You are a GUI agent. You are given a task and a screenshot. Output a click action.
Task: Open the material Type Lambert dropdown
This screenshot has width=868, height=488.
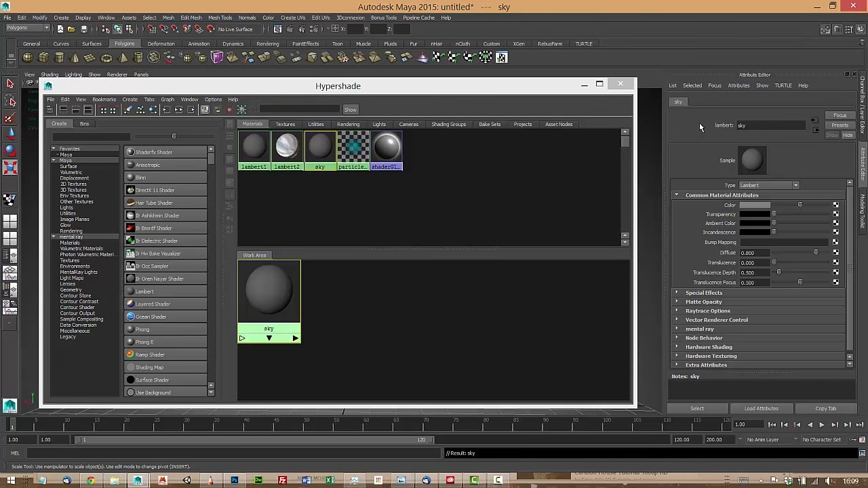769,185
